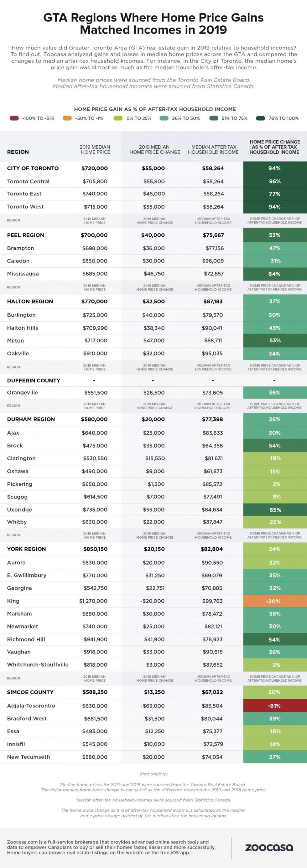Select the teal 26% to 50% legend swatch
Viewport: 307px width, 868px height.
pyautogui.click(x=164, y=118)
